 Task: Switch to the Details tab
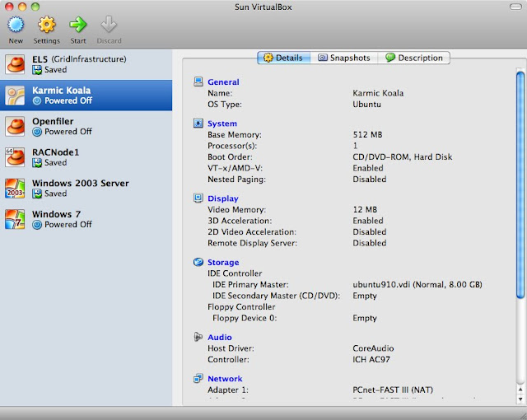283,58
